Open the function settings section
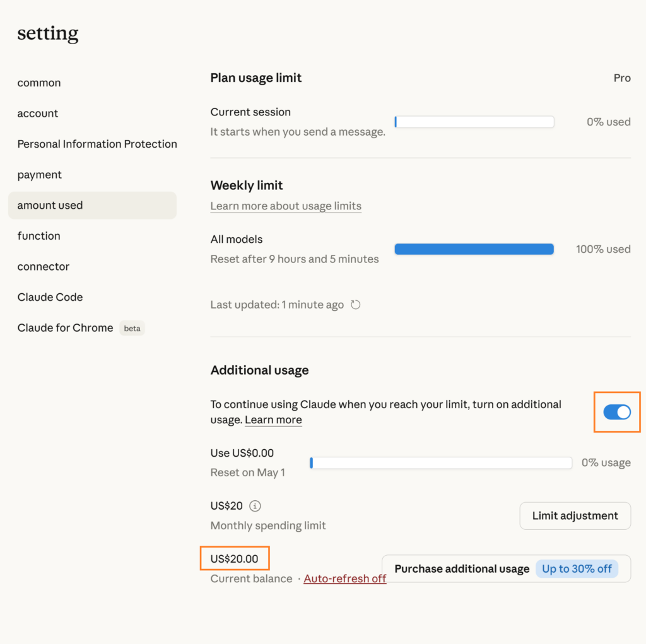The height and width of the screenshot is (644, 646). (x=38, y=236)
